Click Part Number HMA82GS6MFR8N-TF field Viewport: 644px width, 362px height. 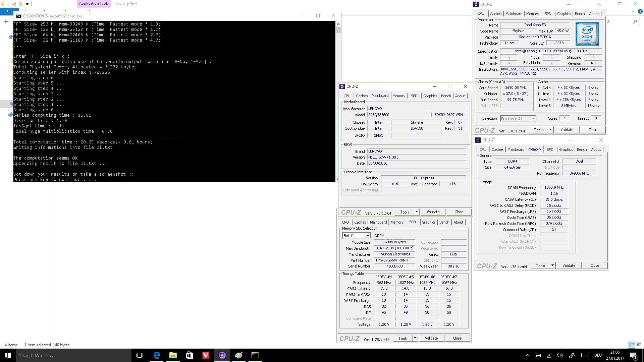(394, 260)
